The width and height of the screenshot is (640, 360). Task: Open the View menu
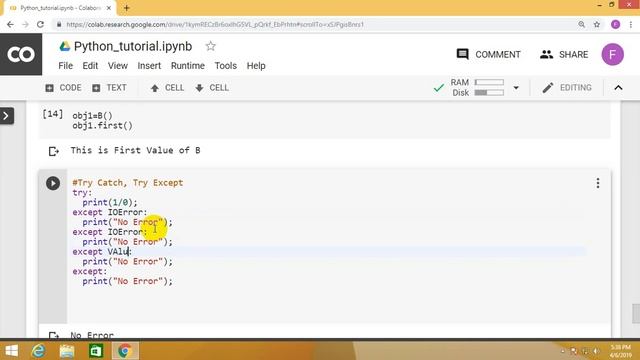118,66
